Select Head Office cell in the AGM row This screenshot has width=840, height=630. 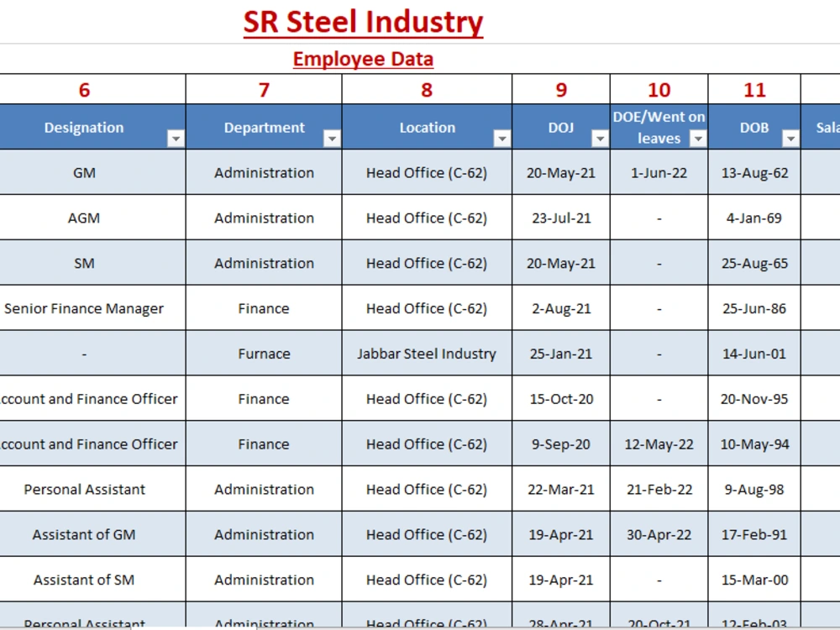tap(427, 218)
